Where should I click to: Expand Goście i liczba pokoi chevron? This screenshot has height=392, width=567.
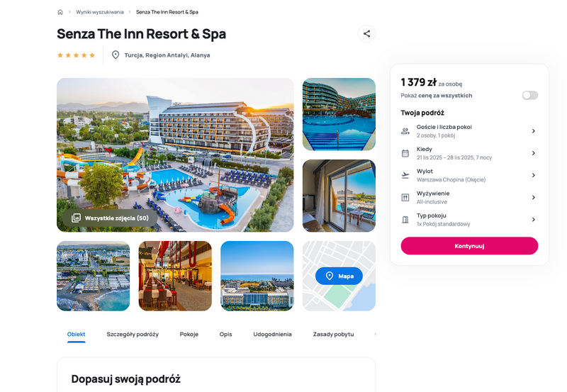(x=534, y=131)
